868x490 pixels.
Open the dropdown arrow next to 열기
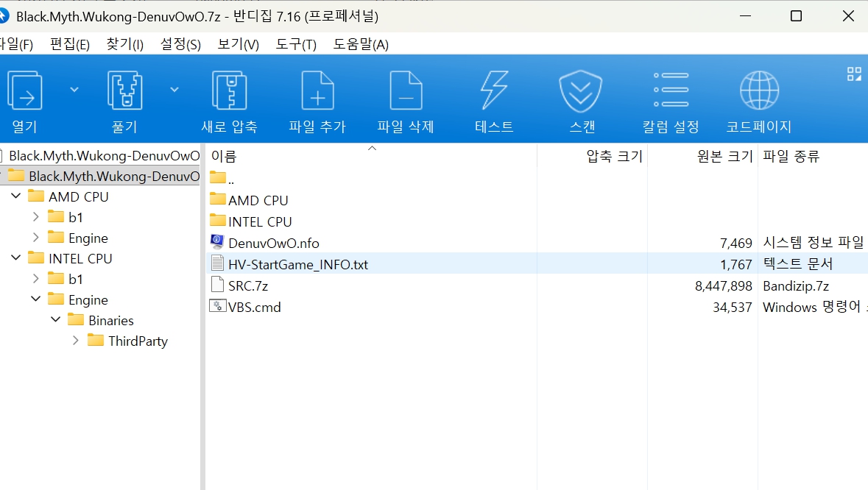(x=74, y=90)
